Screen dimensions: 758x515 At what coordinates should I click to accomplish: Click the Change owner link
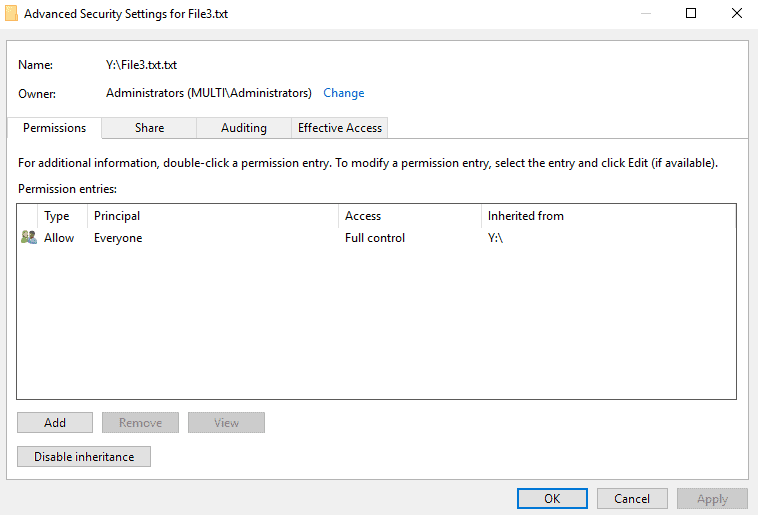click(343, 93)
